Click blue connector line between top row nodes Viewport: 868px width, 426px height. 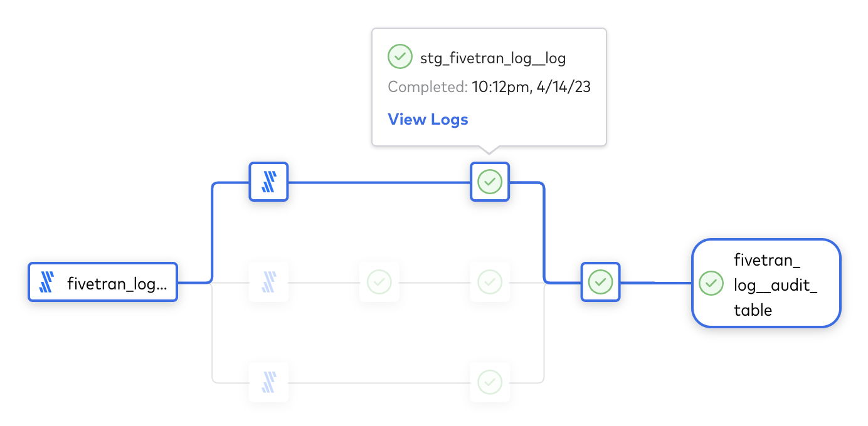(x=379, y=182)
